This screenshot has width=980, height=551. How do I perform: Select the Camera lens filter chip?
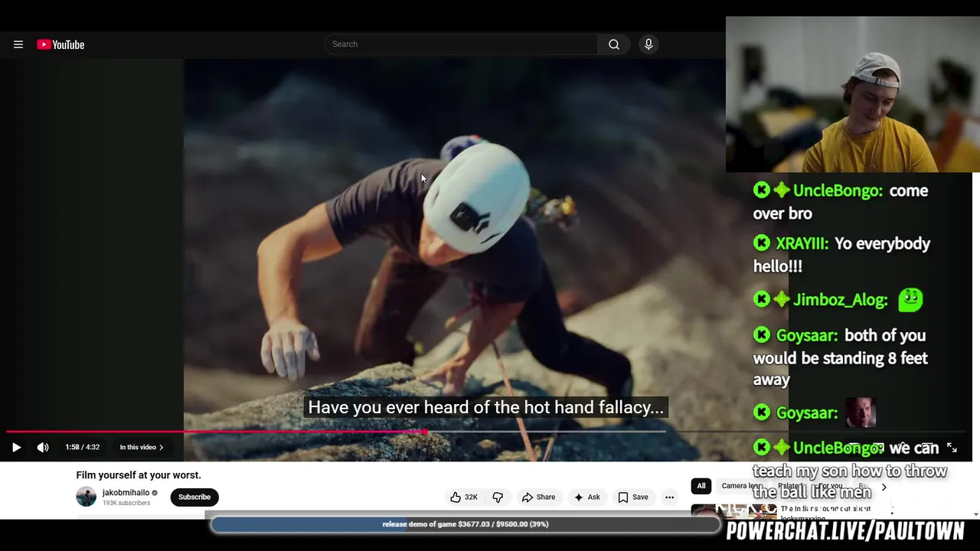[741, 486]
